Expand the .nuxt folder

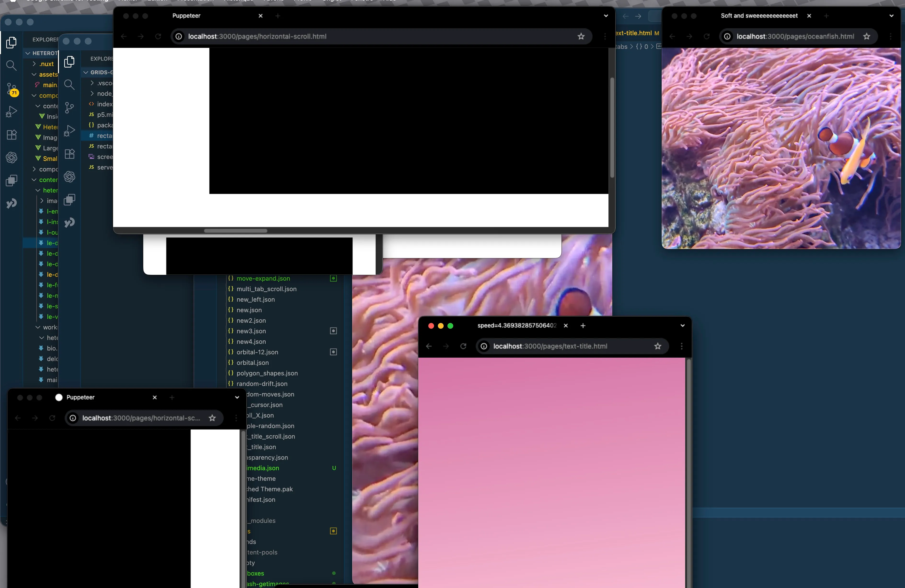pyautogui.click(x=46, y=64)
